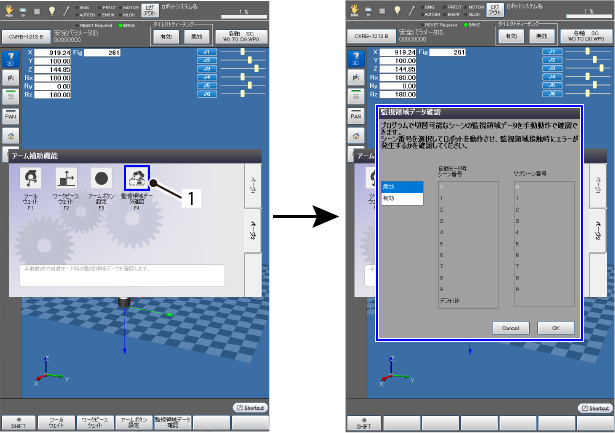The width and height of the screenshot is (615, 433).
Task: Open the highlighted monitoring area data icon
Action: 137,178
